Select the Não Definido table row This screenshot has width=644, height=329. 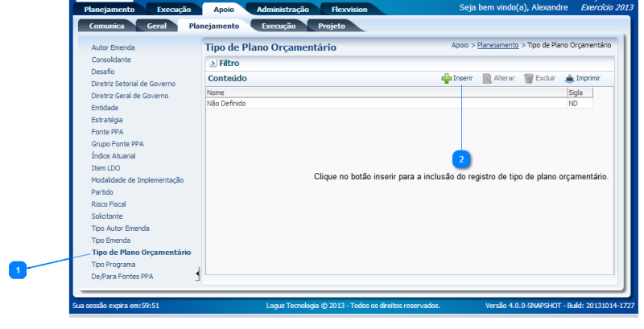point(226,104)
